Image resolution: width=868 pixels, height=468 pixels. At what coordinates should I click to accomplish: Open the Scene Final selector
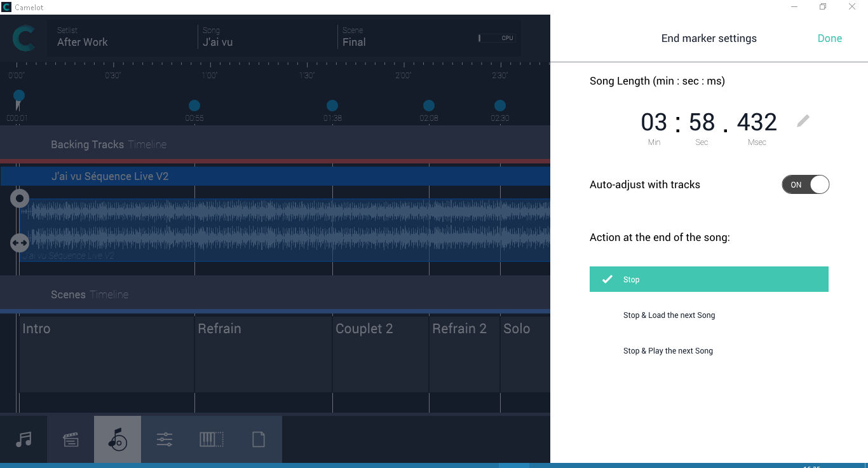coord(407,37)
